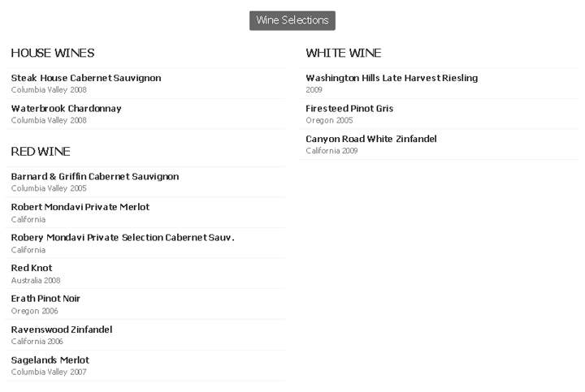Click Columbia Valley 2007 under Sagelands Merlot
The width and height of the screenshot is (585, 392).
(49, 372)
